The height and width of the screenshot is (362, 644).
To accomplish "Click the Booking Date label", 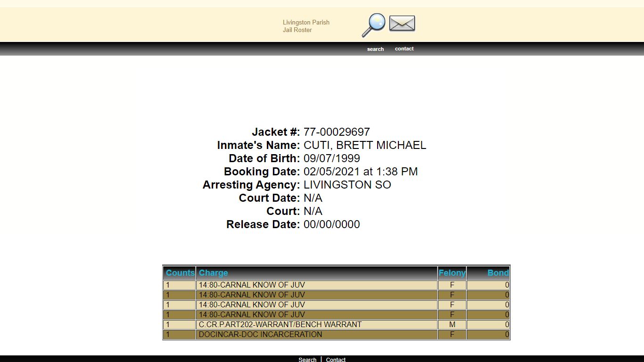I will pyautogui.click(x=262, y=172).
